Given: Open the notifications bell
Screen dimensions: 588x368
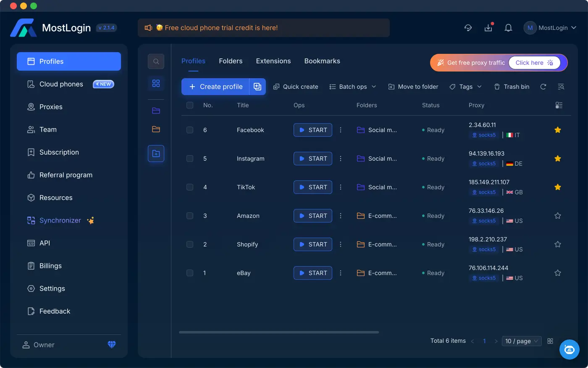Looking at the screenshot, I should (508, 28).
